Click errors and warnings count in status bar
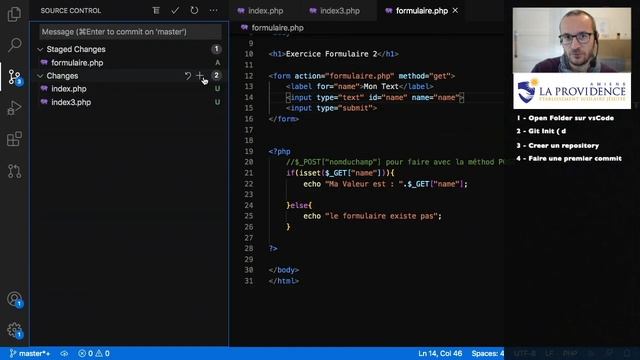Screen dimensions: 640x360 [x=94, y=353]
